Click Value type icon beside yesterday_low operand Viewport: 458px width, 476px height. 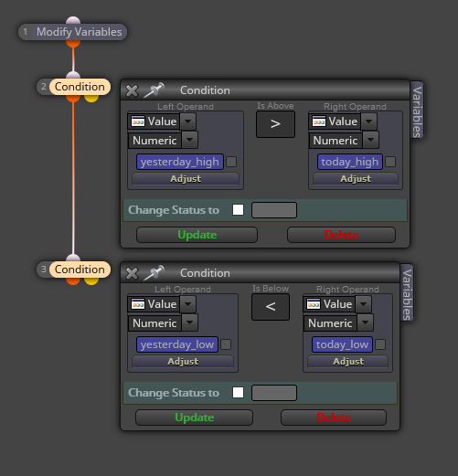[138, 304]
